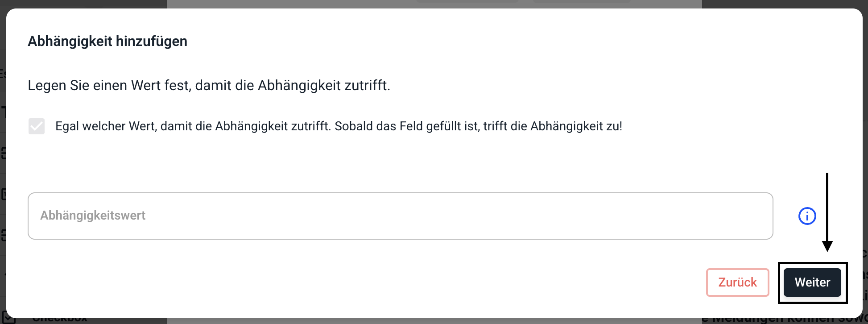This screenshot has width=868, height=324.
Task: Toggle the 'Egal welcher Wert' checkbox
Action: (37, 126)
